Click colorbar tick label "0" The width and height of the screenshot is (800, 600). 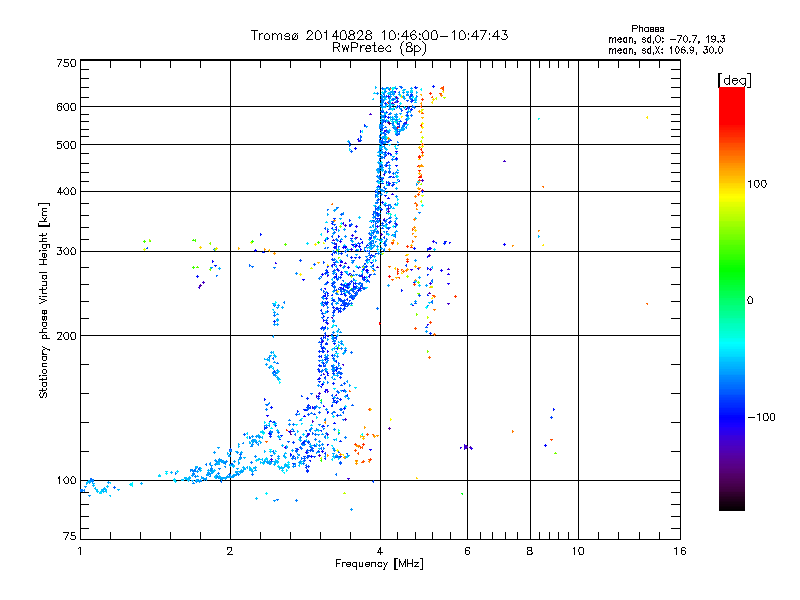[749, 301]
